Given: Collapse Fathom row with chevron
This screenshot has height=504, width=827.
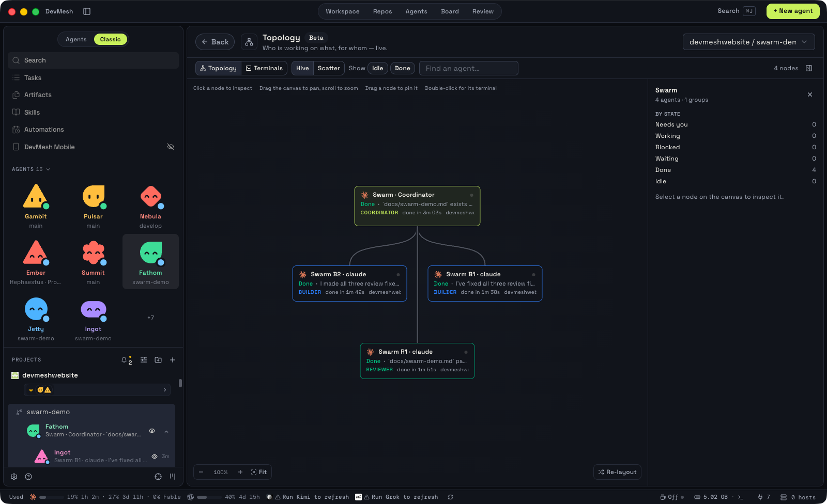Looking at the screenshot, I should pyautogui.click(x=166, y=432).
